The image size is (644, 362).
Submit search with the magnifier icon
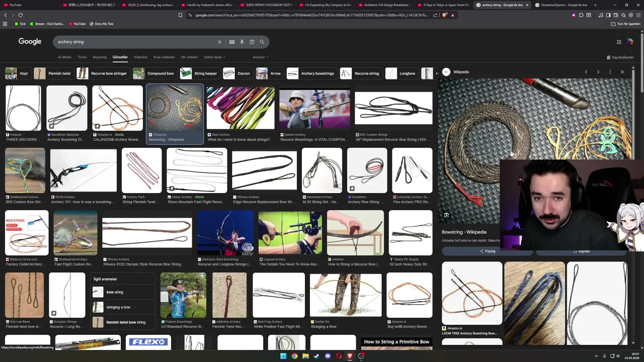262,42
